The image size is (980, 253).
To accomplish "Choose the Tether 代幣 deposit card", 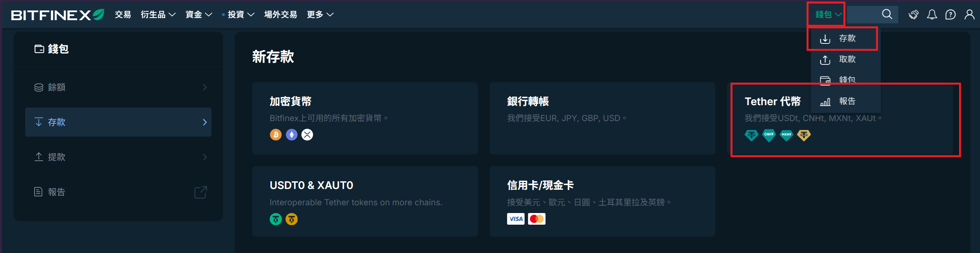I will pos(840,118).
